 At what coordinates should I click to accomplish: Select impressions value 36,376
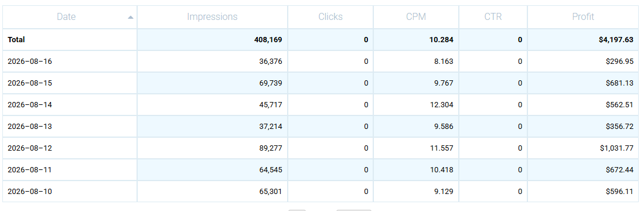click(271, 62)
